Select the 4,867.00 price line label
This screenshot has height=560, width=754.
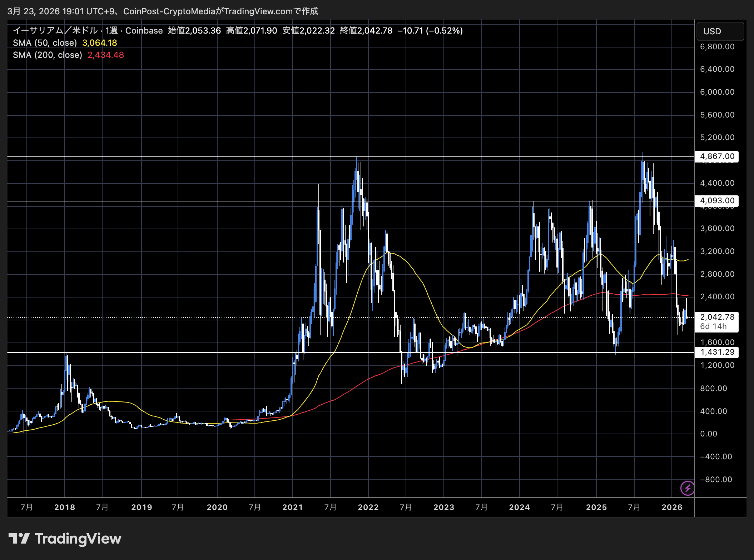click(x=717, y=156)
